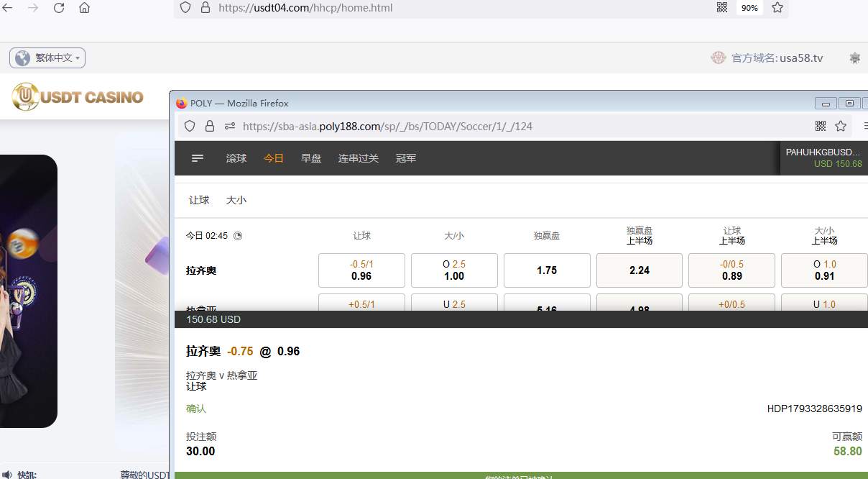Click the 确认 status text
This screenshot has height=479, width=868.
click(x=196, y=409)
